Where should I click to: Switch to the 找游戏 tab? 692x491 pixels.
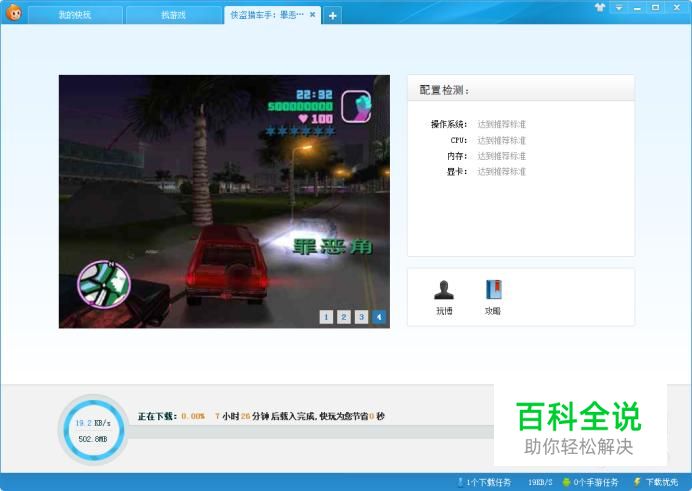click(x=173, y=15)
